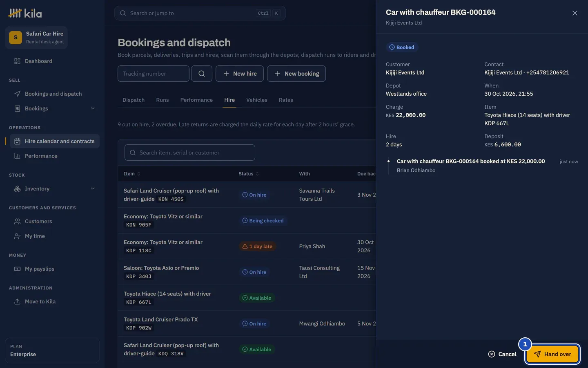
Task: Select the Hire tab
Action: [229, 100]
